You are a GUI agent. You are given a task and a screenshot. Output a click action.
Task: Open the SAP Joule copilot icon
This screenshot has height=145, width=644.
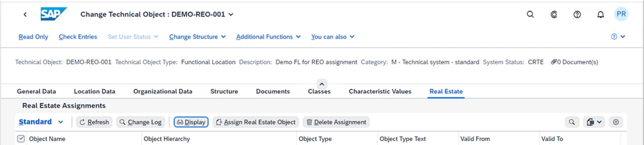[554, 15]
